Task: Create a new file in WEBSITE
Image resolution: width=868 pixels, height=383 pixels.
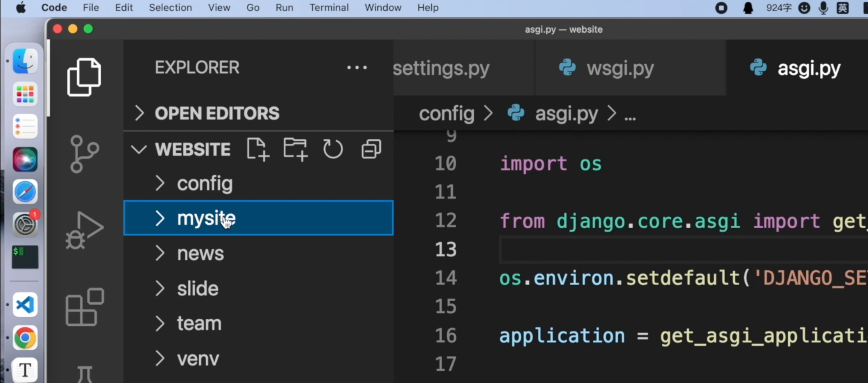Action: pyautogui.click(x=258, y=149)
